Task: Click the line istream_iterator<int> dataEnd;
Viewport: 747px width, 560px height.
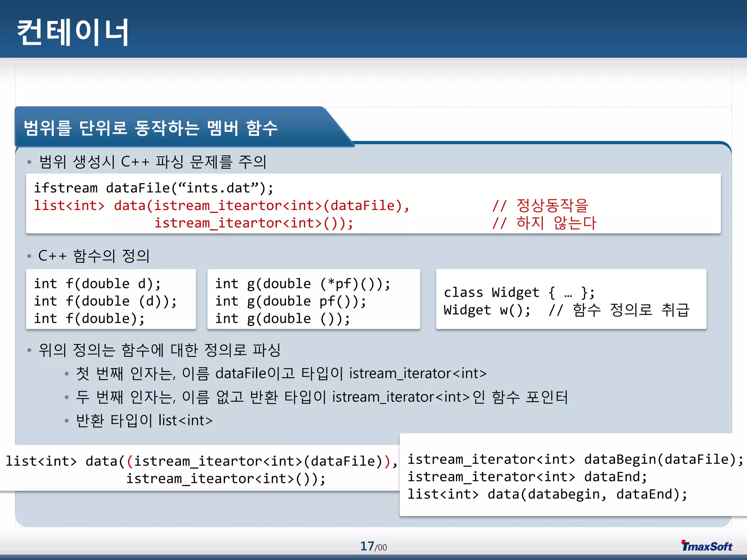Action: [x=527, y=477]
